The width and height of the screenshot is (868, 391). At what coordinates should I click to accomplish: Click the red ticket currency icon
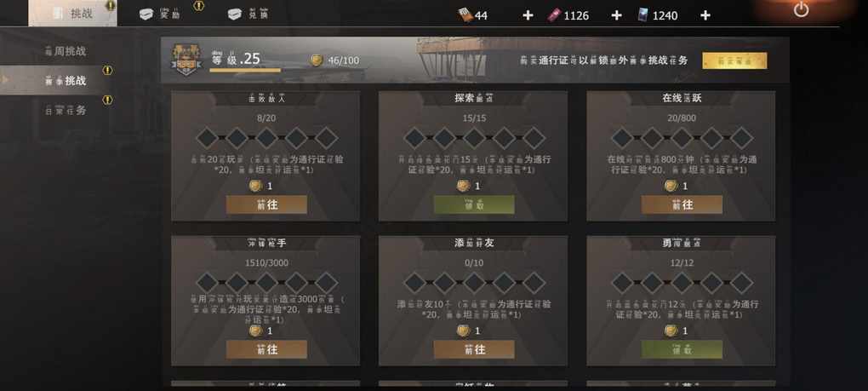(x=554, y=15)
